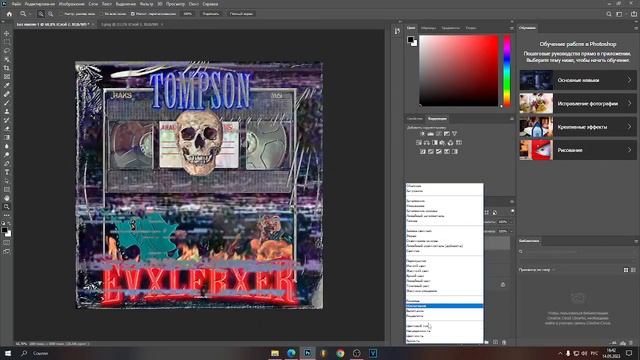Switch to the 'Градиенты' tab

(x=451, y=28)
